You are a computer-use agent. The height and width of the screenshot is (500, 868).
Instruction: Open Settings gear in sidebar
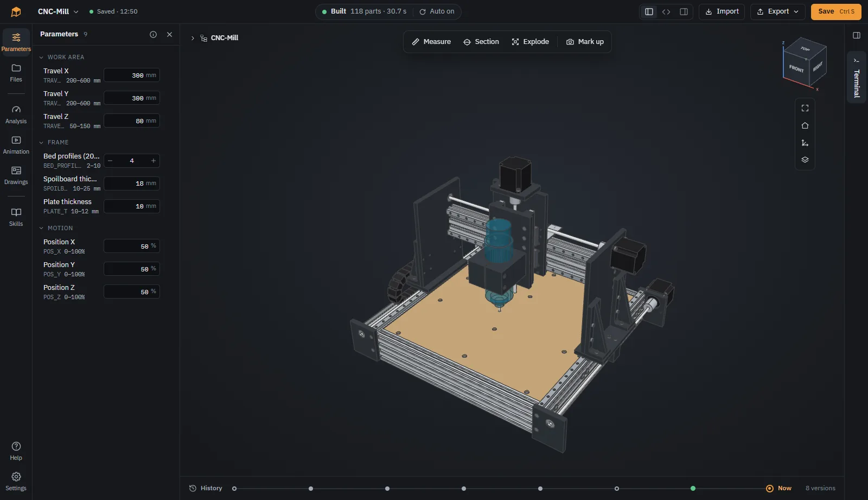pos(16,482)
